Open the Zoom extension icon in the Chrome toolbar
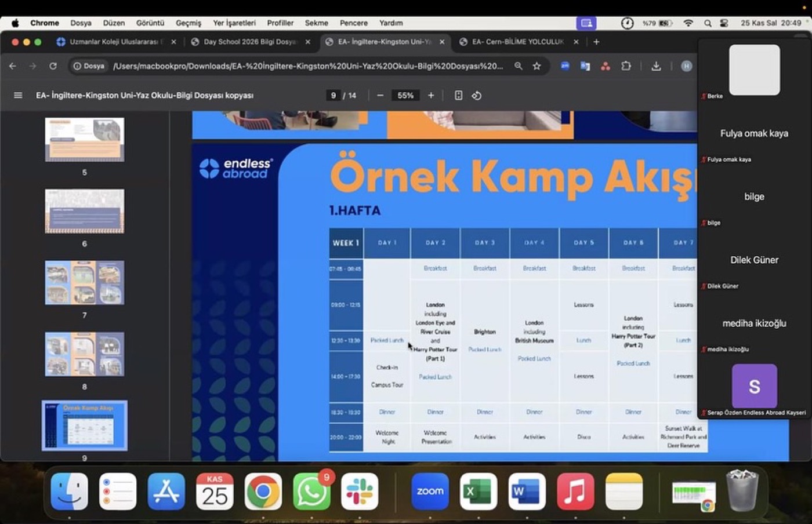Screen dimensions: 812x524 (564, 66)
